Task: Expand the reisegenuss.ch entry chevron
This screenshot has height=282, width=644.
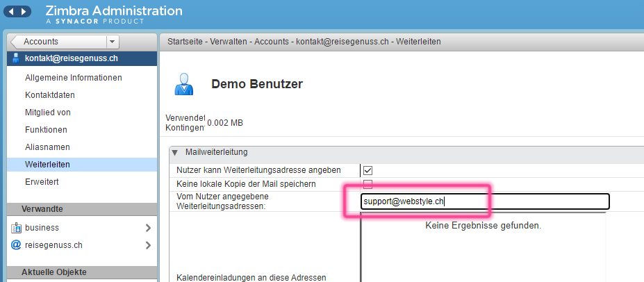Action: (148, 245)
